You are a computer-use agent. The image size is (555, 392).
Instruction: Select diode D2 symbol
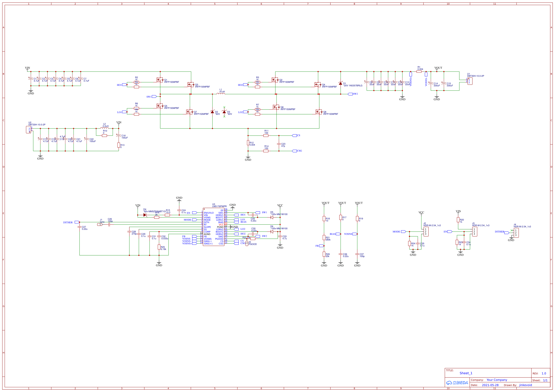pyautogui.click(x=212, y=112)
